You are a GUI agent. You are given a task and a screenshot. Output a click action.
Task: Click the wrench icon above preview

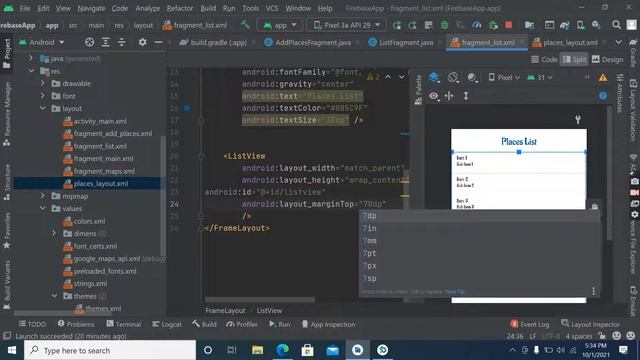tap(578, 119)
